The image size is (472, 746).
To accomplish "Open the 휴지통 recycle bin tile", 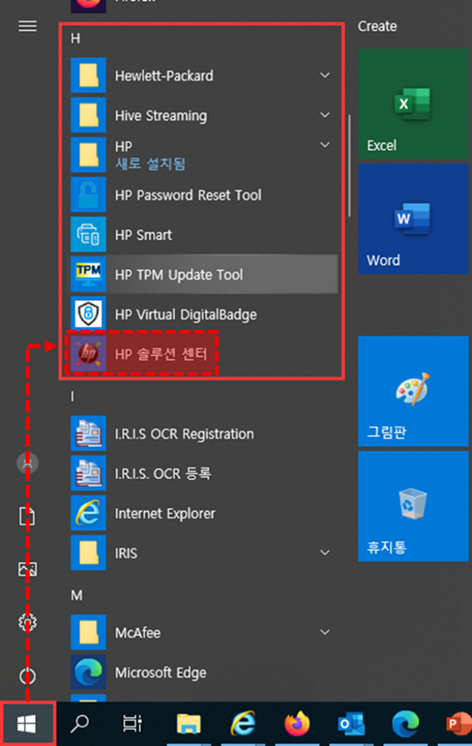I will pos(413,506).
